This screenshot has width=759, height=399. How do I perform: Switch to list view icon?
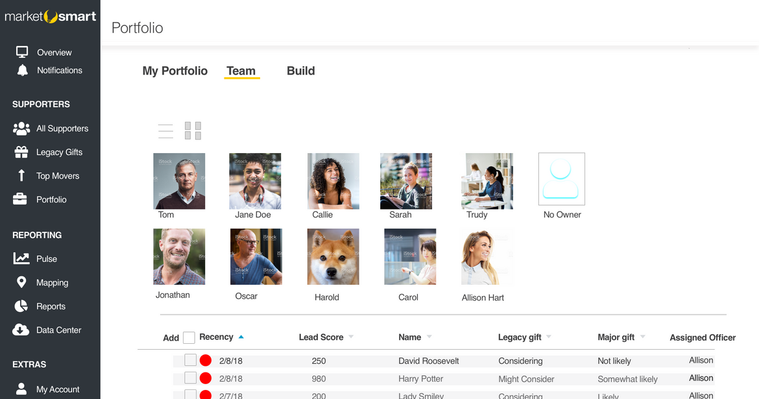(x=166, y=131)
